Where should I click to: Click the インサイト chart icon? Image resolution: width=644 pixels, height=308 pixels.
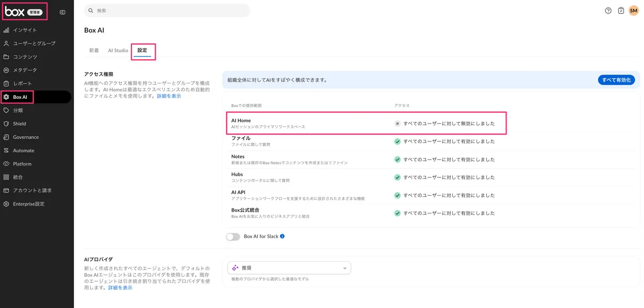click(x=6, y=30)
